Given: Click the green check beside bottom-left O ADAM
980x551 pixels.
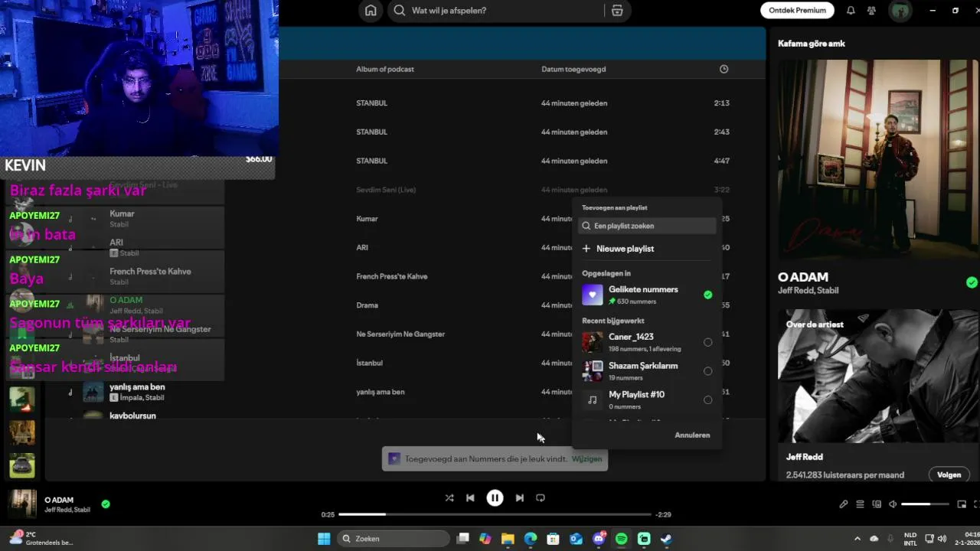Looking at the screenshot, I should 106,504.
